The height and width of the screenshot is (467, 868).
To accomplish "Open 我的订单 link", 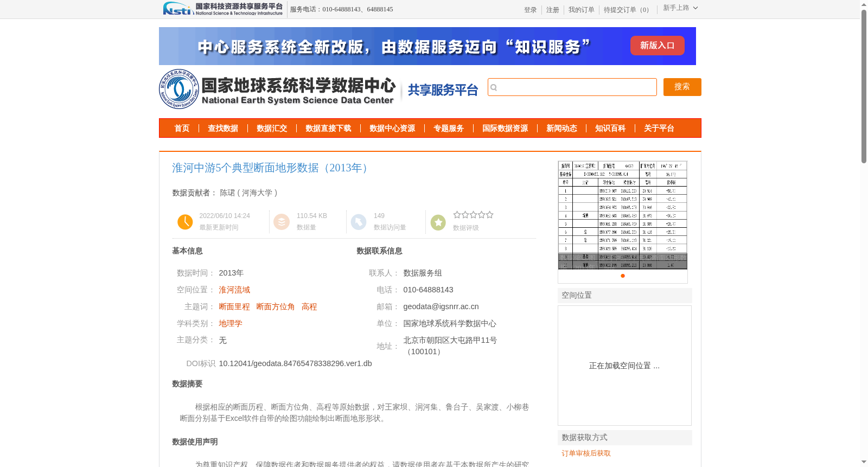I will pyautogui.click(x=582, y=10).
